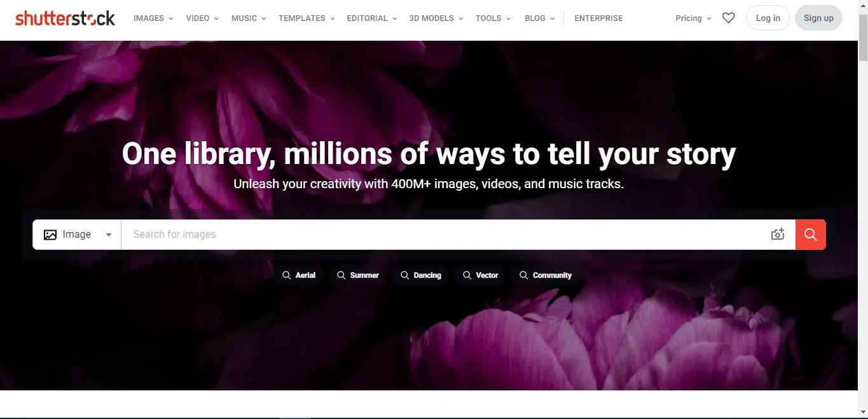Pick the Vector search suggestion
The width and height of the screenshot is (868, 419).
click(481, 275)
